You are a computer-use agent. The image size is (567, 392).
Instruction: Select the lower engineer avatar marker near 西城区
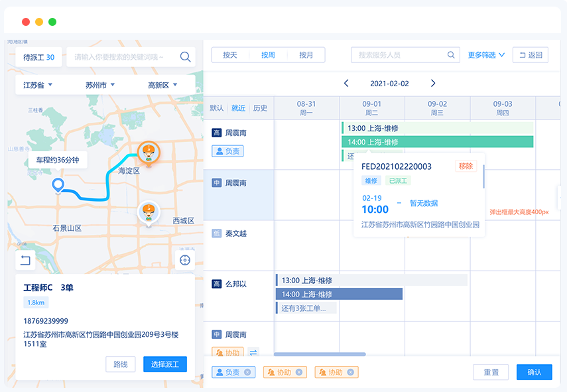(x=149, y=214)
